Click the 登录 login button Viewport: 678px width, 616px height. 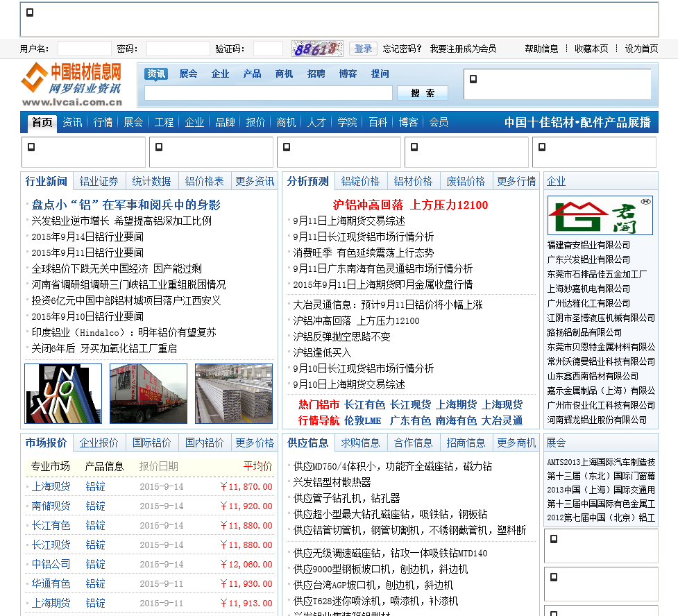coord(363,49)
